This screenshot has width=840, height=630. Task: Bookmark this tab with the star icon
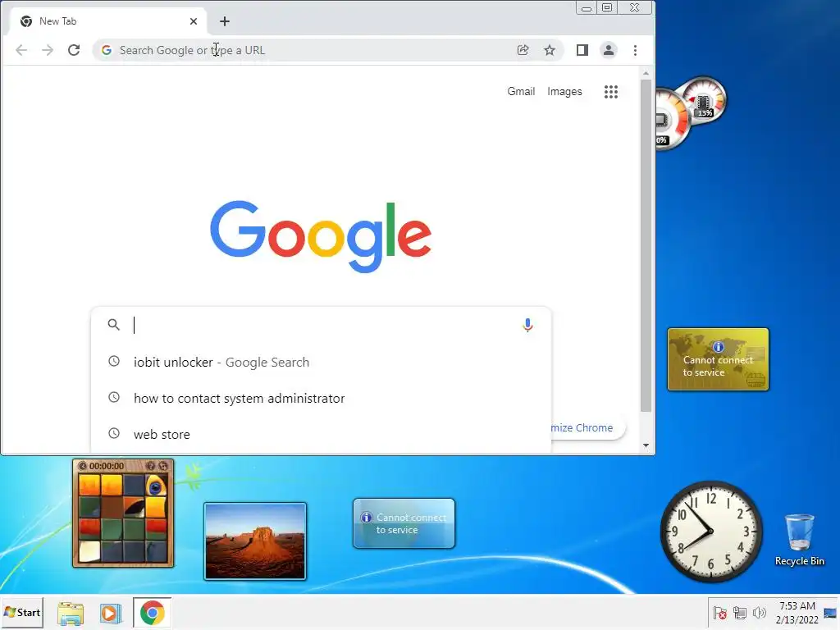coord(550,50)
